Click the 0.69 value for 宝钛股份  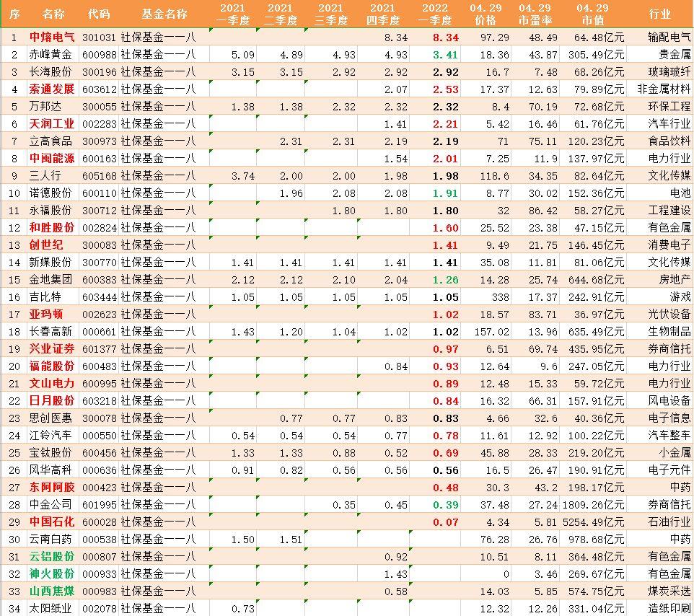click(446, 453)
